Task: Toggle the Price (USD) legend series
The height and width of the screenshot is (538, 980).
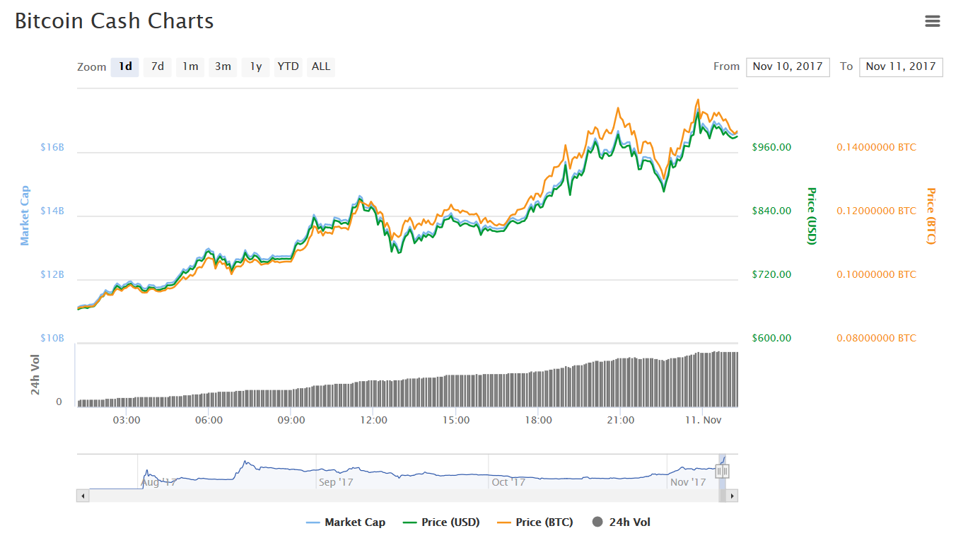Action: [x=441, y=522]
